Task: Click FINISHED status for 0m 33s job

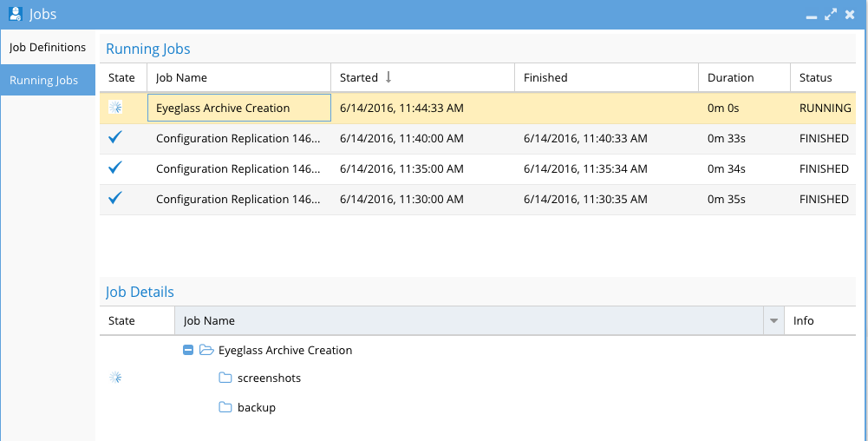Action: 823,139
